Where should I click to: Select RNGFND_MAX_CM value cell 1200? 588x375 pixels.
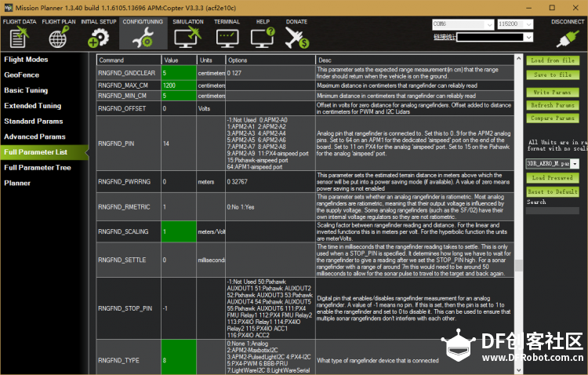tap(179, 86)
